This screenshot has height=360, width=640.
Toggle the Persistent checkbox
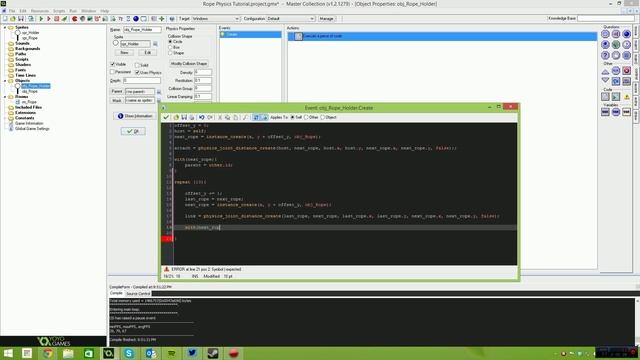pos(113,72)
